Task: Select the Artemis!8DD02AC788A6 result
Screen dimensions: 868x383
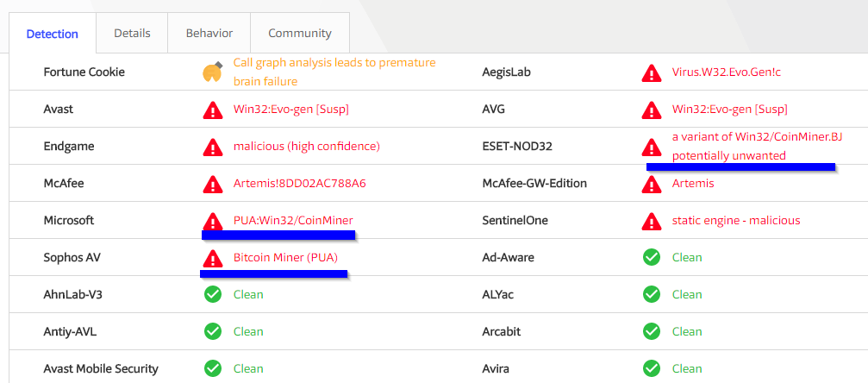Action: (299, 184)
